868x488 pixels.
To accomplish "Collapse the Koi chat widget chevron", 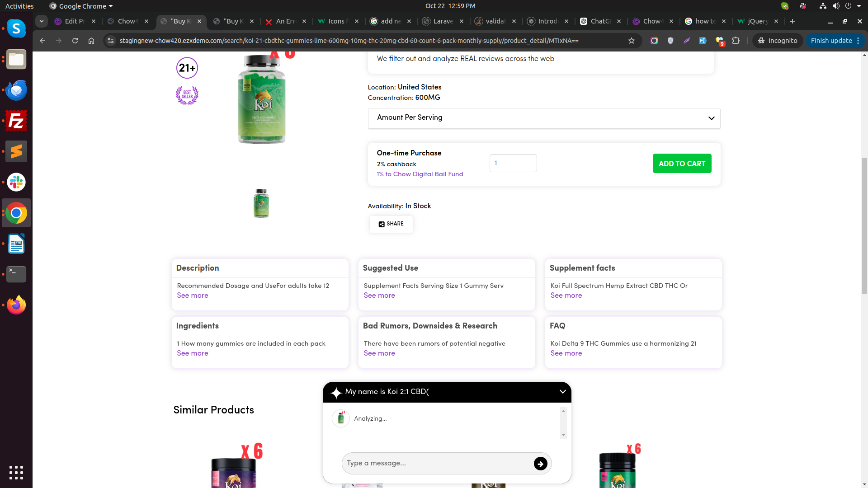I will tap(562, 392).
